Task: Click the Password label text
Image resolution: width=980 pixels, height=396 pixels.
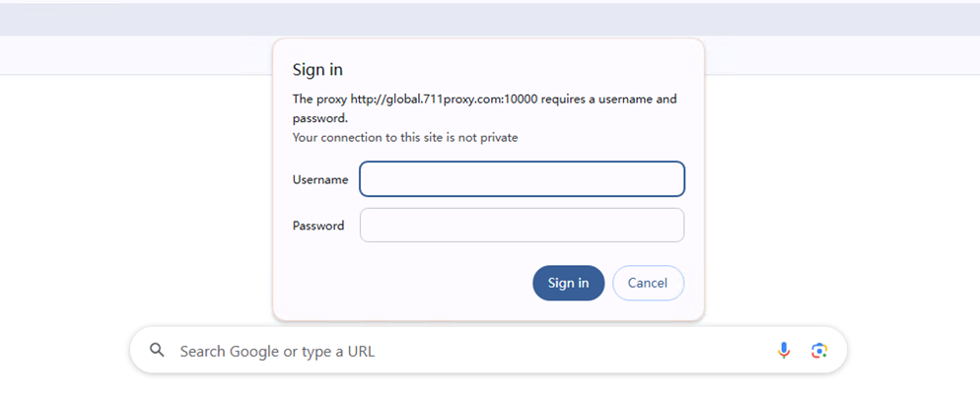Action: [318, 226]
